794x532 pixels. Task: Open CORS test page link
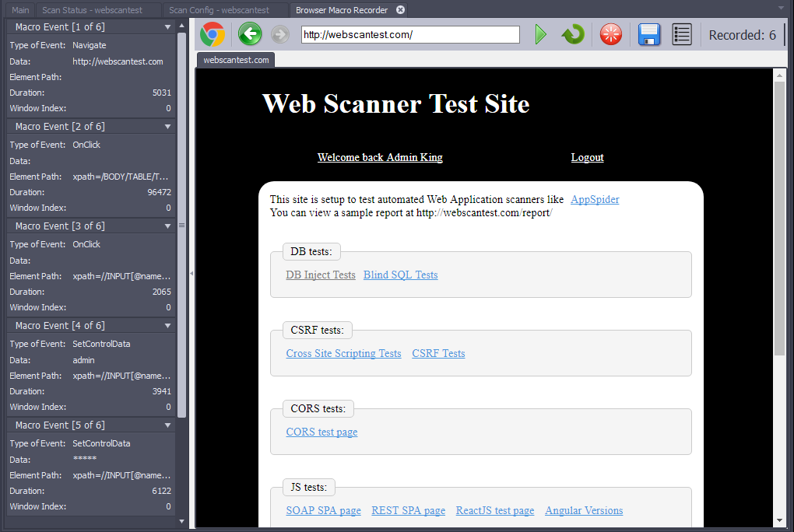click(321, 432)
